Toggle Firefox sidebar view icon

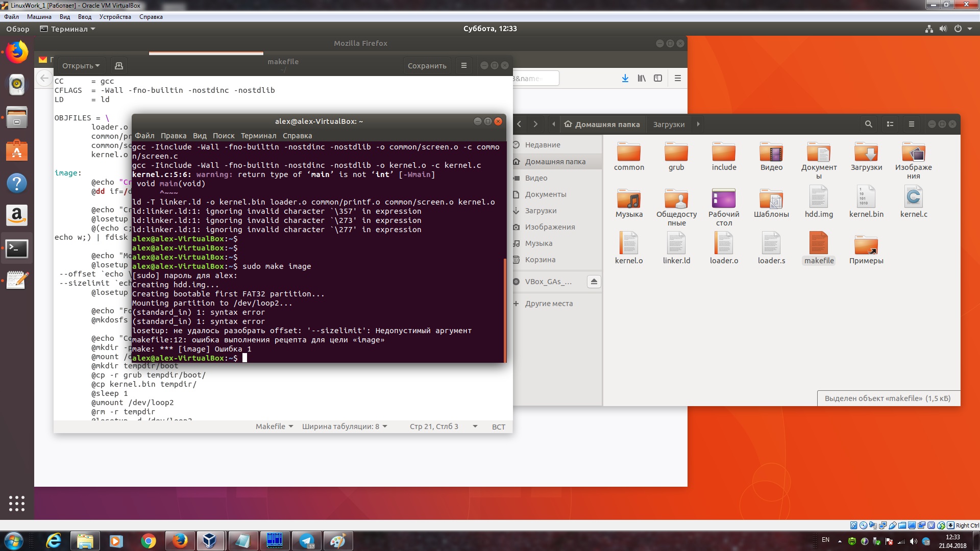[658, 78]
